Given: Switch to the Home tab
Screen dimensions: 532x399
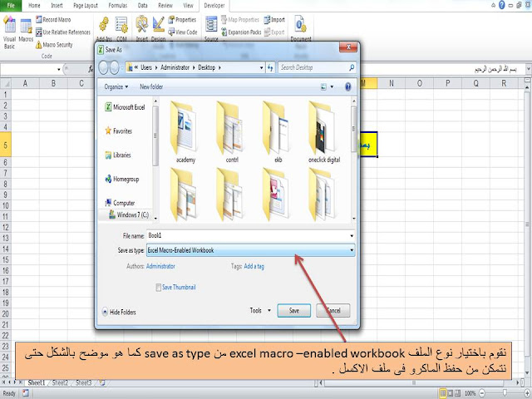Looking at the screenshot, I should [x=34, y=6].
